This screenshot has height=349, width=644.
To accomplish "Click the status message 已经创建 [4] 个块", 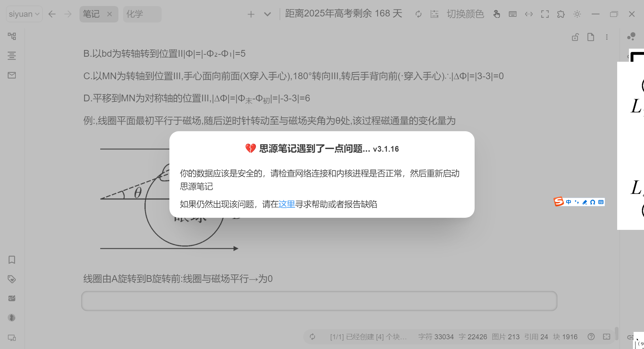I will click(368, 337).
